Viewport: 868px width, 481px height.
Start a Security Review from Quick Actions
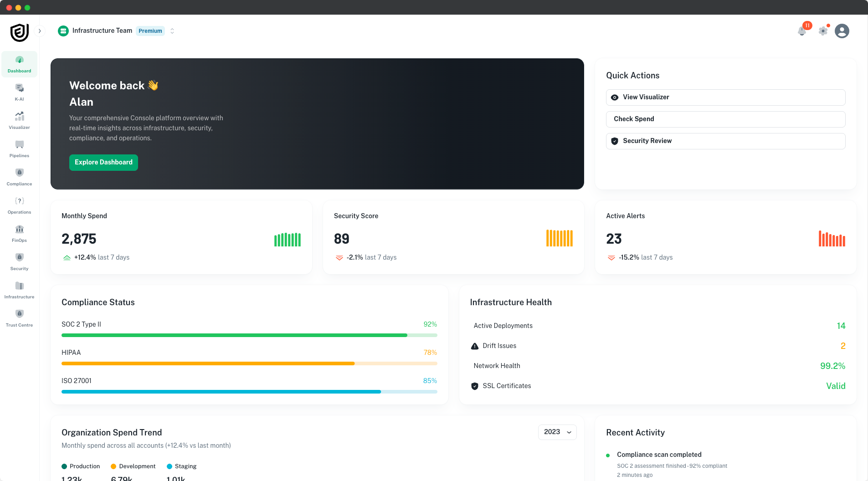(x=725, y=141)
